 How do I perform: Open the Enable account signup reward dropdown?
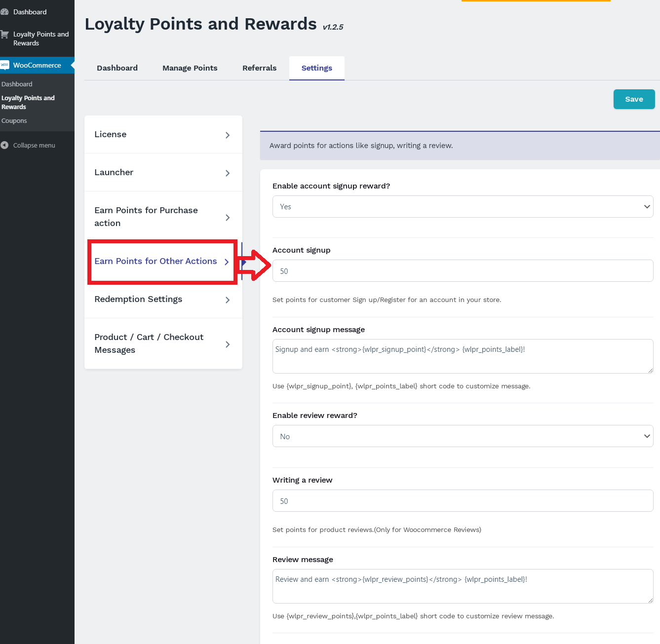[463, 206]
